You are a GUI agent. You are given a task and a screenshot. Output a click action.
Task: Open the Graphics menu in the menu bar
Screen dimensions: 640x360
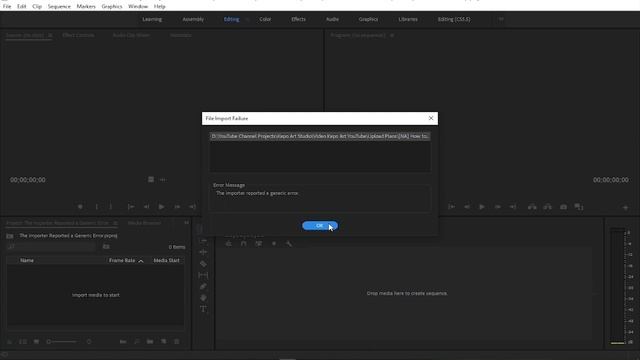point(112,7)
